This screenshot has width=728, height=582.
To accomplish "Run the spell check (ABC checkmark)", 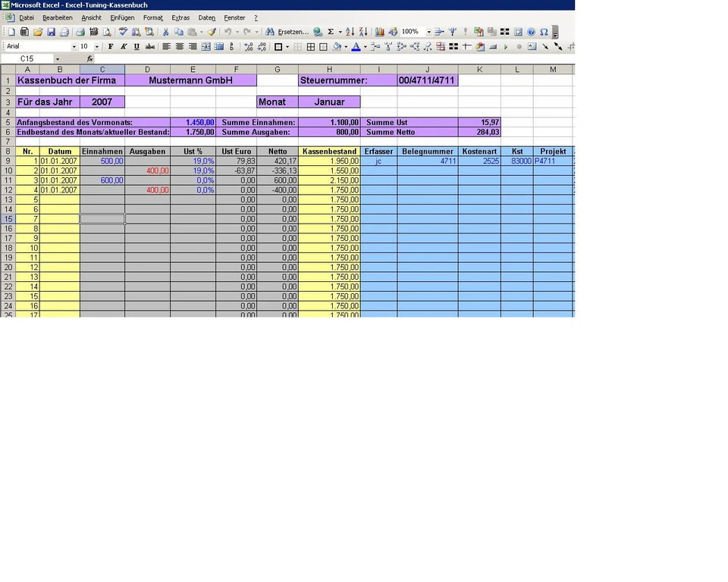I will pyautogui.click(x=123, y=32).
